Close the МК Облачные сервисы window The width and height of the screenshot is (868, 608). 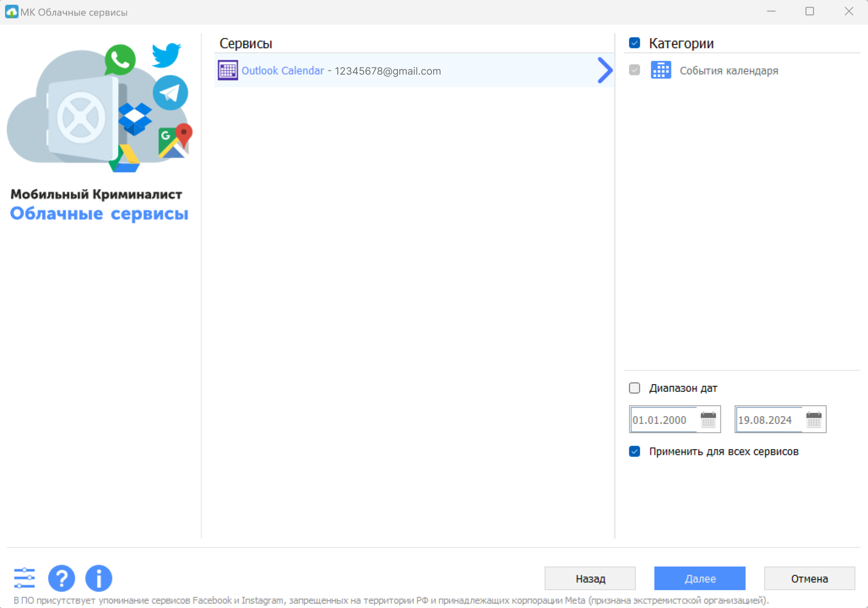[849, 12]
